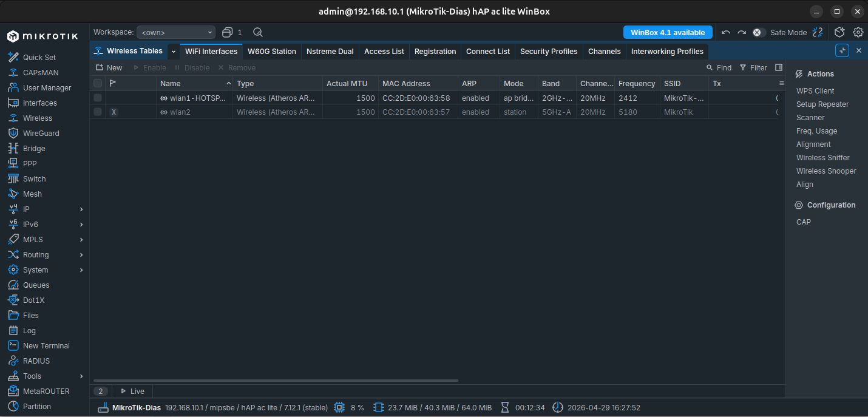Expand the IP submenu
Viewport: 868px width, 417px height.
point(81,209)
